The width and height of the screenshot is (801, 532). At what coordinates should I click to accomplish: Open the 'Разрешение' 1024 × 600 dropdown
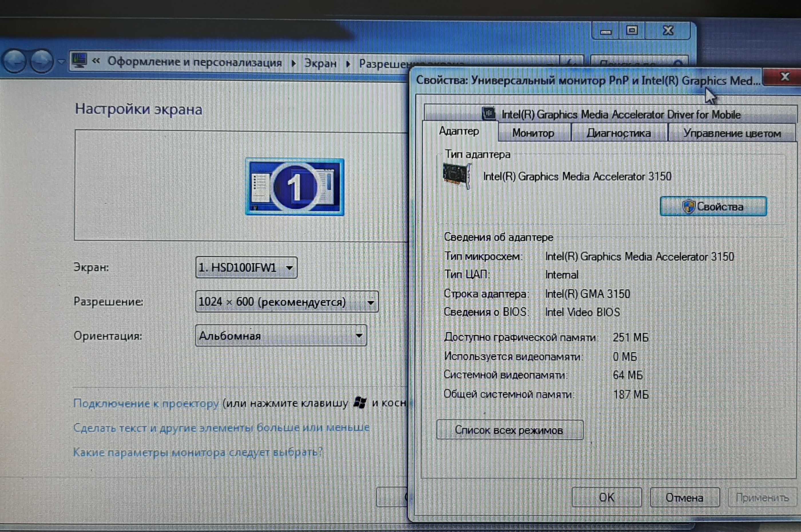tap(287, 301)
